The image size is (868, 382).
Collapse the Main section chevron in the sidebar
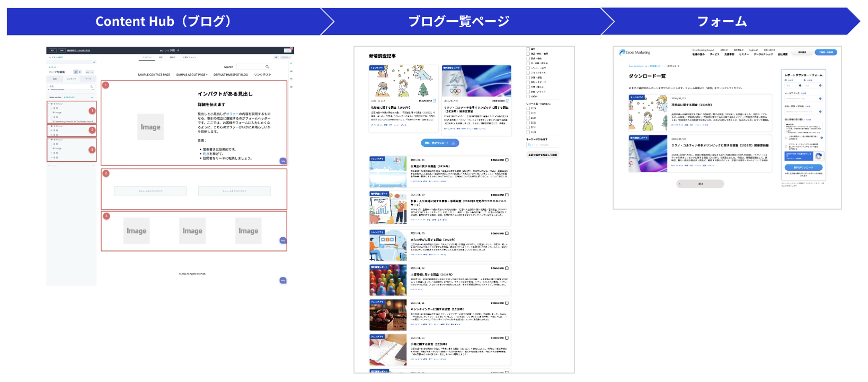92,98
